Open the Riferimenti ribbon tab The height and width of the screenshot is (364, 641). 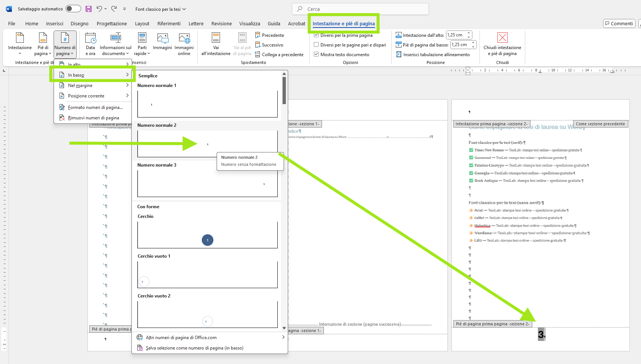169,23
